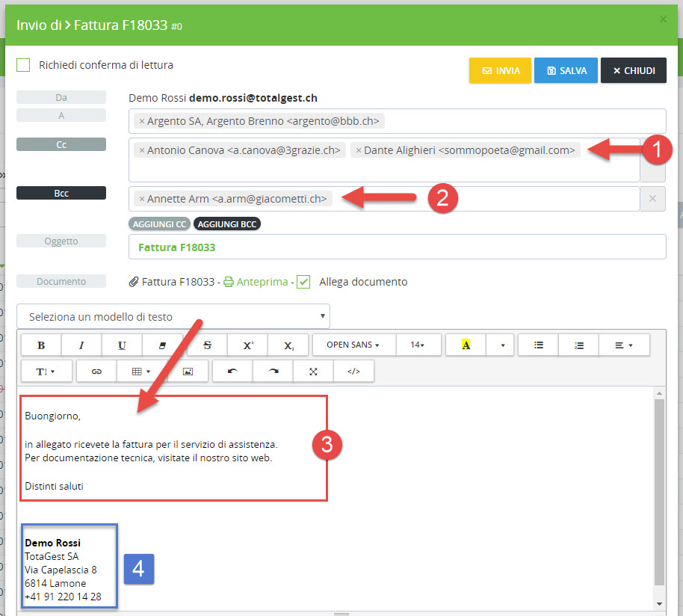
Task: Expand the Open Sans font family dropdown
Action: [x=353, y=345]
